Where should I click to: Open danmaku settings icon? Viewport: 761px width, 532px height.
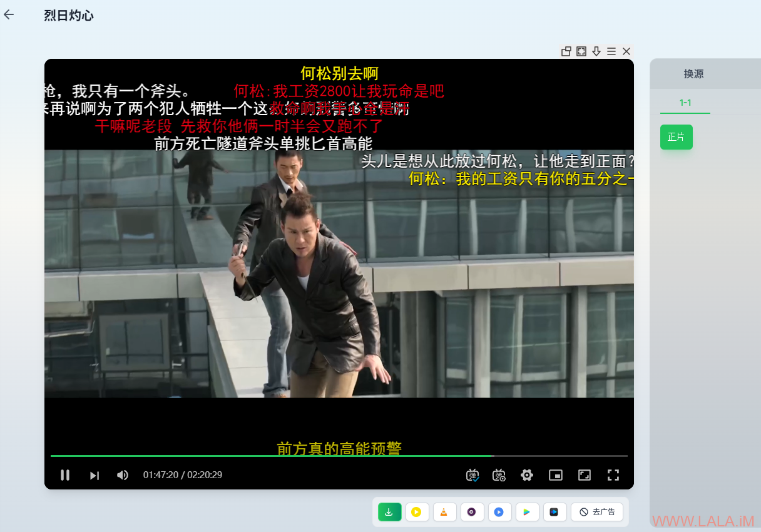499,475
